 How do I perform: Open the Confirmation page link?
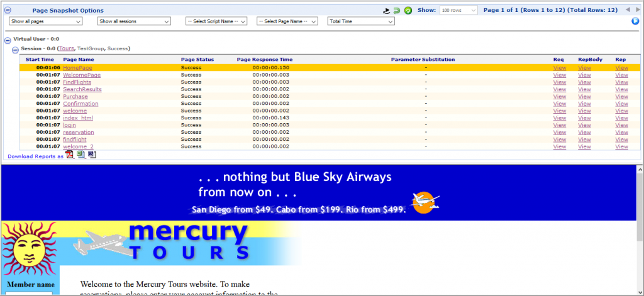[x=80, y=104]
